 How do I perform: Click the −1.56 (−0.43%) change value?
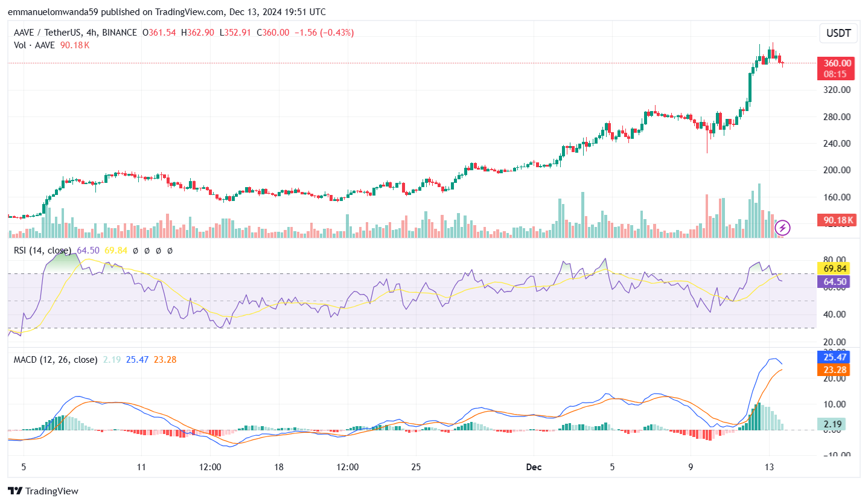tap(324, 33)
